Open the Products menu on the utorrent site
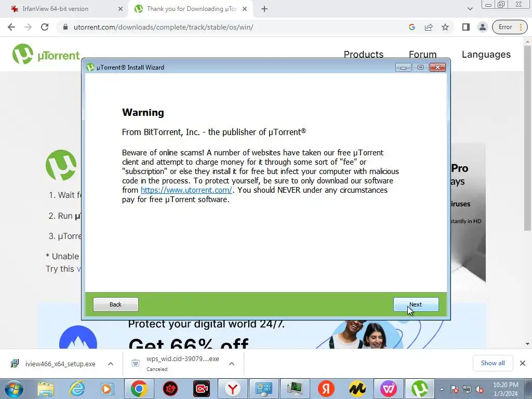532x399 pixels. coord(363,54)
